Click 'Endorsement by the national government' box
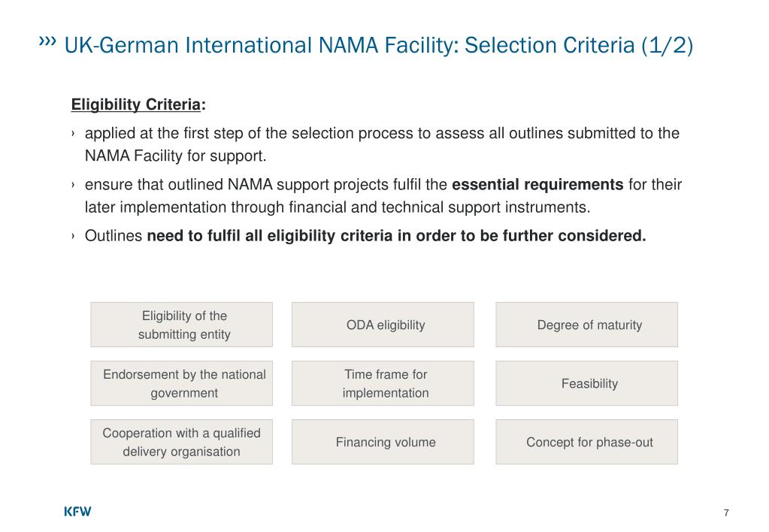Viewport: 769px width, 532px height. (x=181, y=383)
